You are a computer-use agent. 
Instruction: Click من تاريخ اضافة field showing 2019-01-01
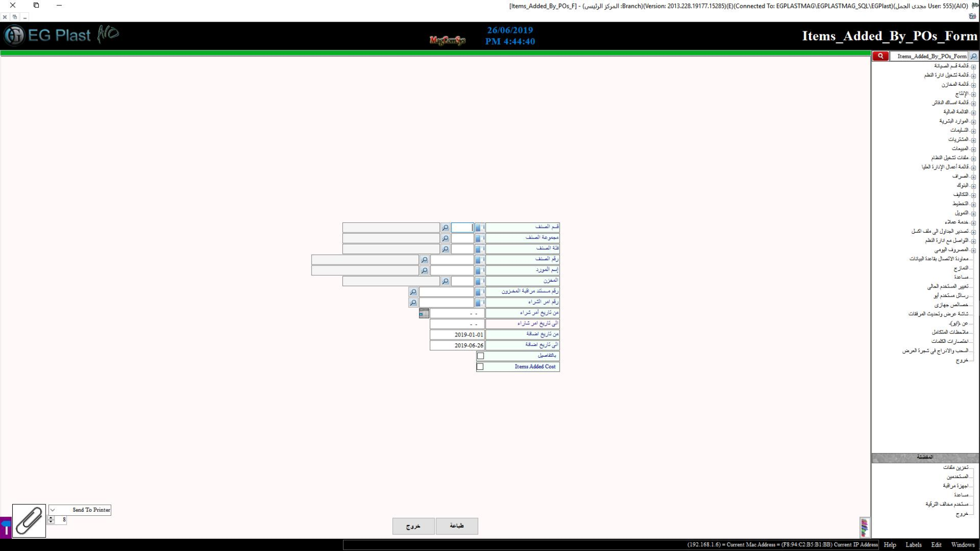tap(457, 335)
